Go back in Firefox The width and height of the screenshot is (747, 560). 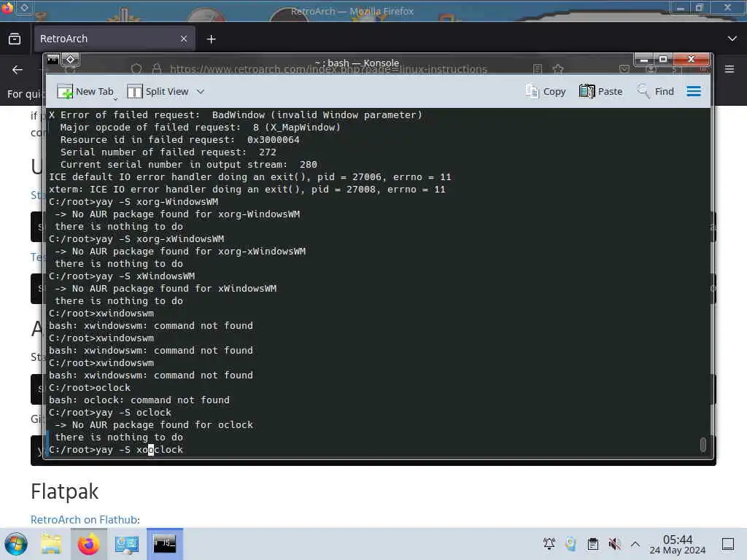[x=18, y=70]
